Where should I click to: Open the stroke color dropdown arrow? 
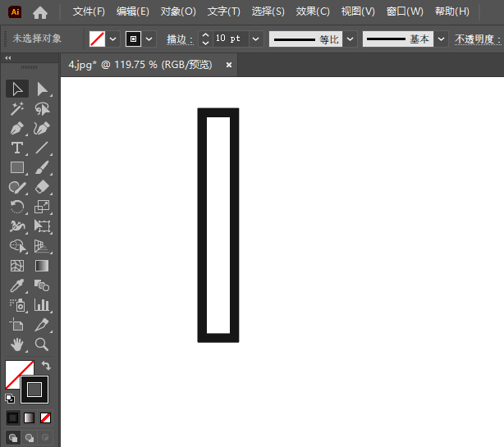149,39
